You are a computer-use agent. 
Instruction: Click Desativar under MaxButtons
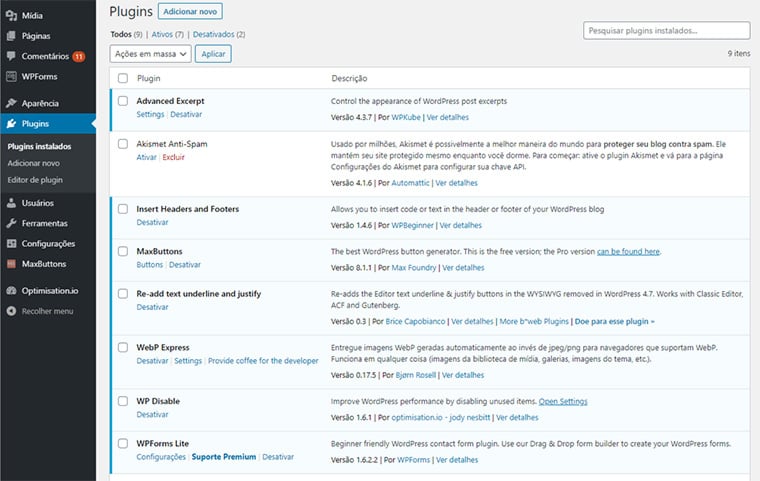coord(185,265)
